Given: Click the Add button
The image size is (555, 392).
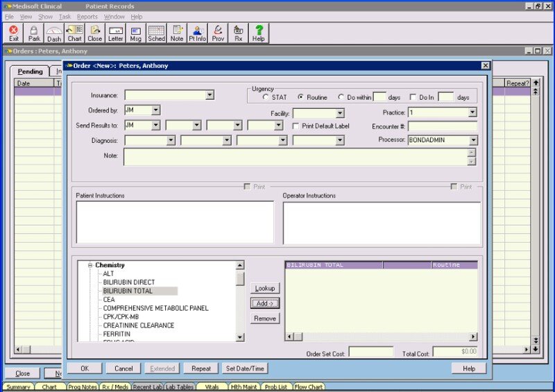Looking at the screenshot, I should [265, 303].
